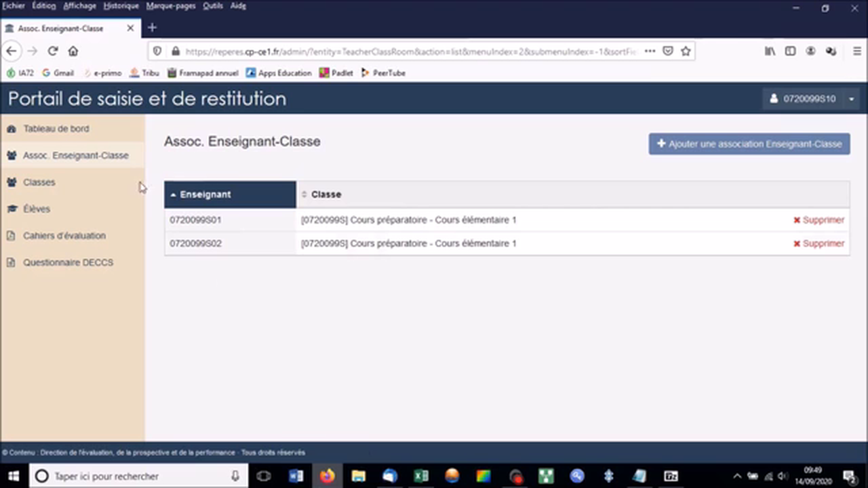Select the Assoc. Enseignant-Classe browser tab
This screenshot has height=488, width=868.
click(x=60, y=28)
